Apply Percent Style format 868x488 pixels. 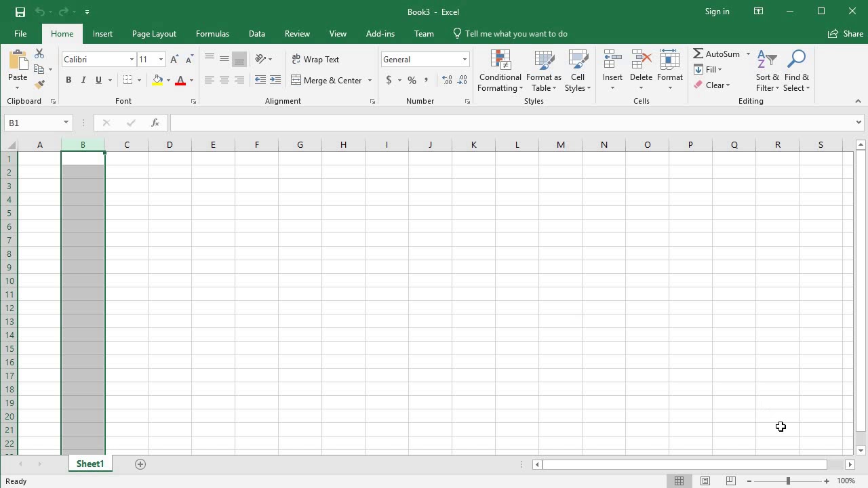tap(412, 80)
